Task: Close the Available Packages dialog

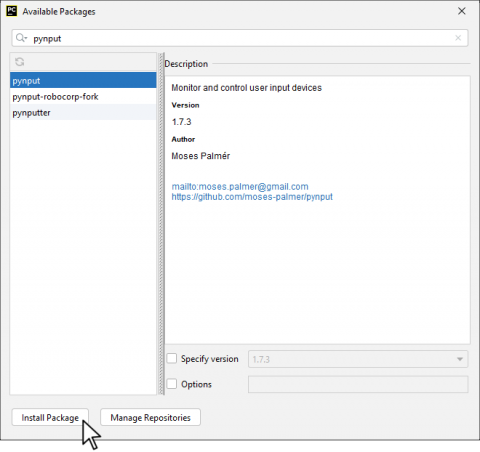Action: point(462,11)
